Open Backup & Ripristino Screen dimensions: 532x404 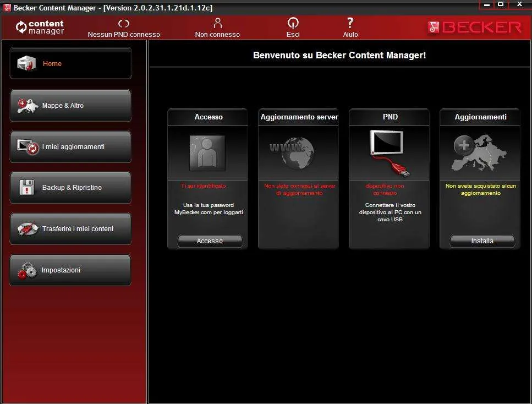pos(70,187)
